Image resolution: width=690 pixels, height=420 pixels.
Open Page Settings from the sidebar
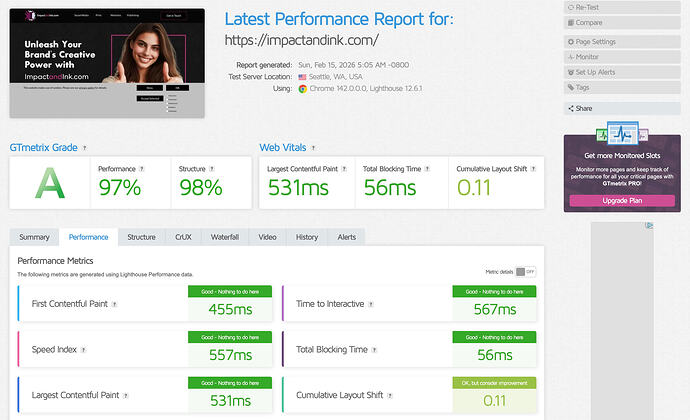(x=608, y=42)
